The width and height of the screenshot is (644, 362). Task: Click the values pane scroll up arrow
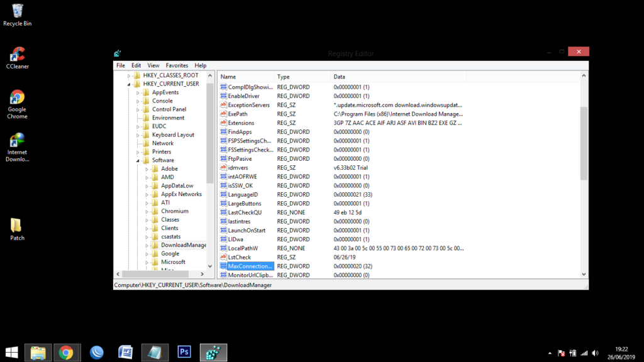point(584,75)
